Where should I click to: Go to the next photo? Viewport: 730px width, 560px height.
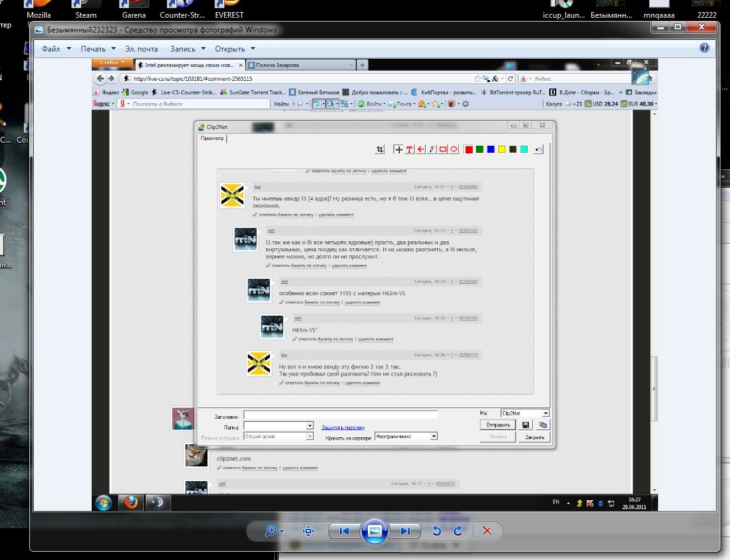click(405, 531)
